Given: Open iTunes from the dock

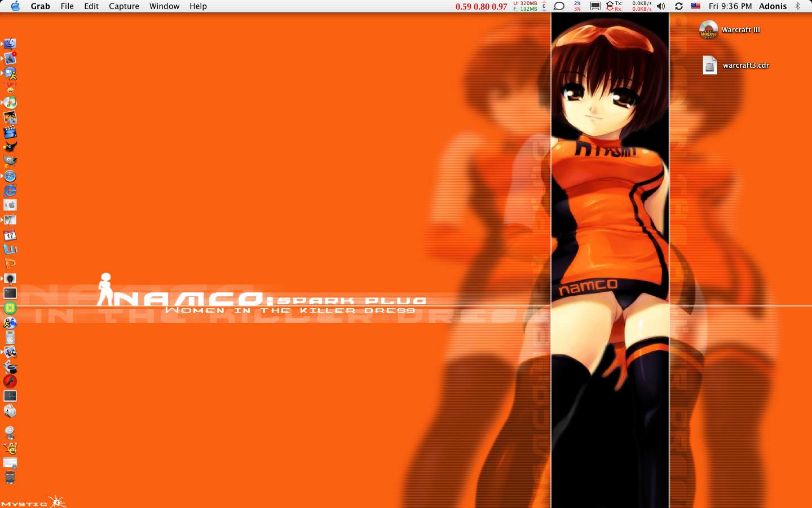Looking at the screenshot, I should click(x=10, y=102).
